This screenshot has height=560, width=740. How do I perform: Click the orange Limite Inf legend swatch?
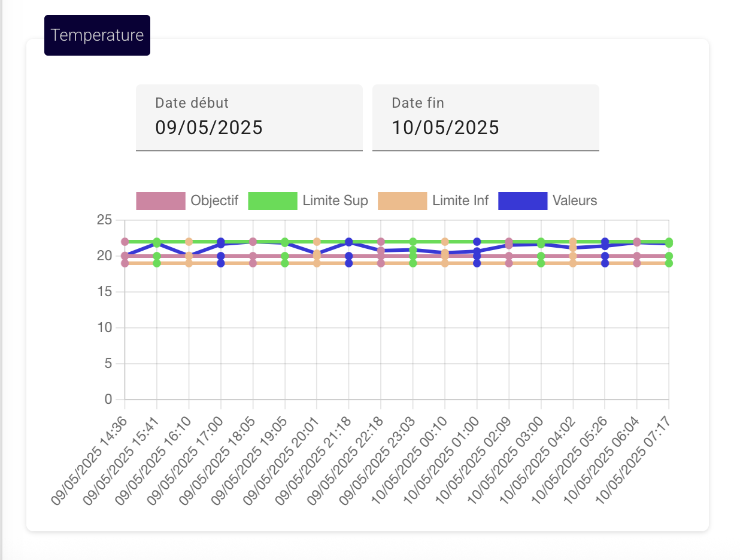[402, 201]
